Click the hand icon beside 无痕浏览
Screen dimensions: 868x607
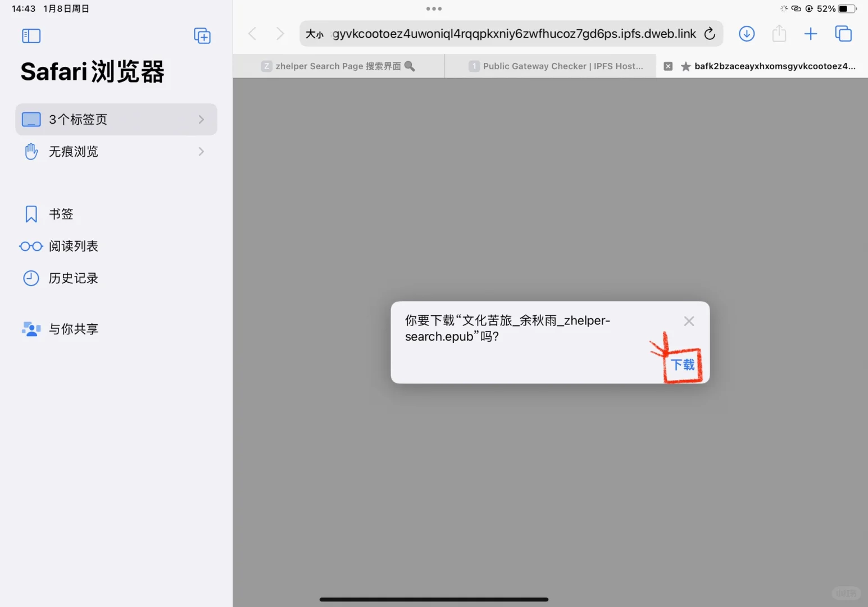click(x=31, y=151)
